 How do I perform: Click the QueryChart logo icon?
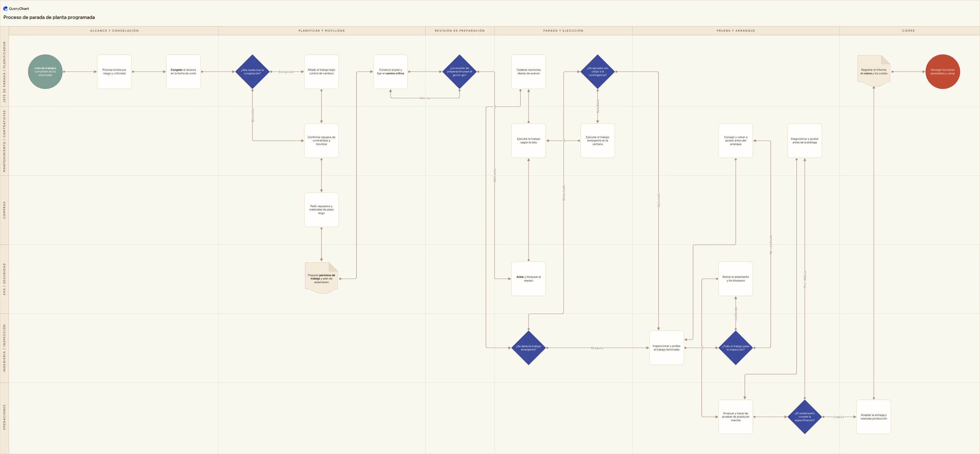(x=5, y=8)
